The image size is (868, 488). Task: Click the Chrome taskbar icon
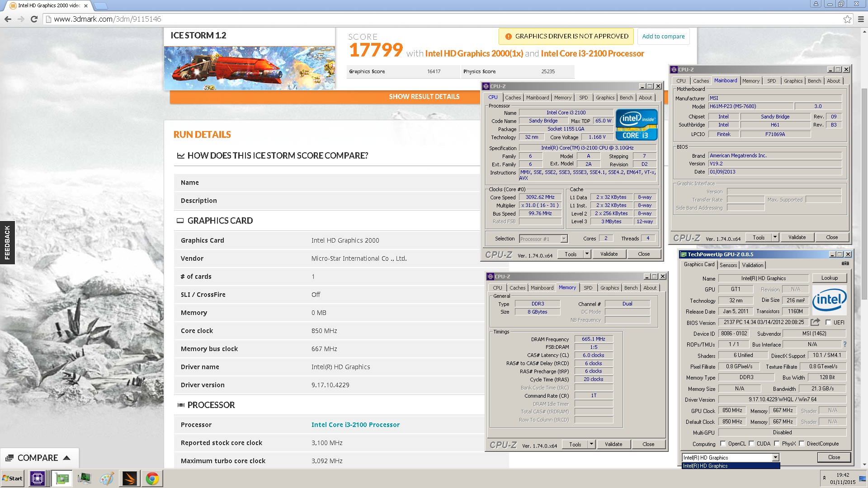(152, 479)
